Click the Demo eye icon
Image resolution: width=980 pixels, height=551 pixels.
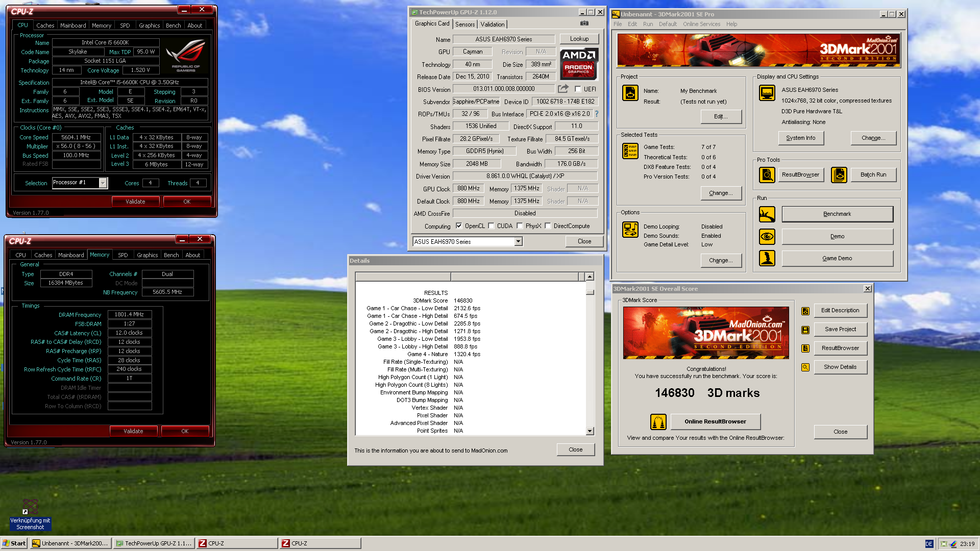(767, 237)
